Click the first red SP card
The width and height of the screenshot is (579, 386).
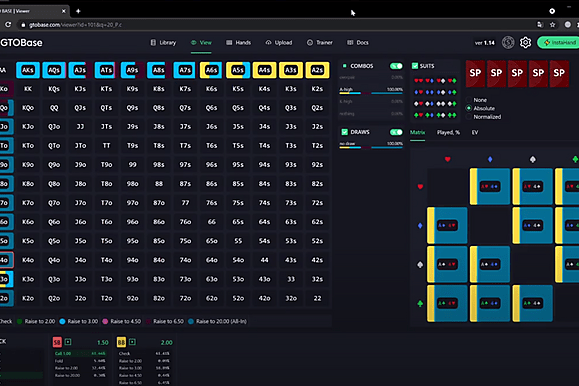475,73
